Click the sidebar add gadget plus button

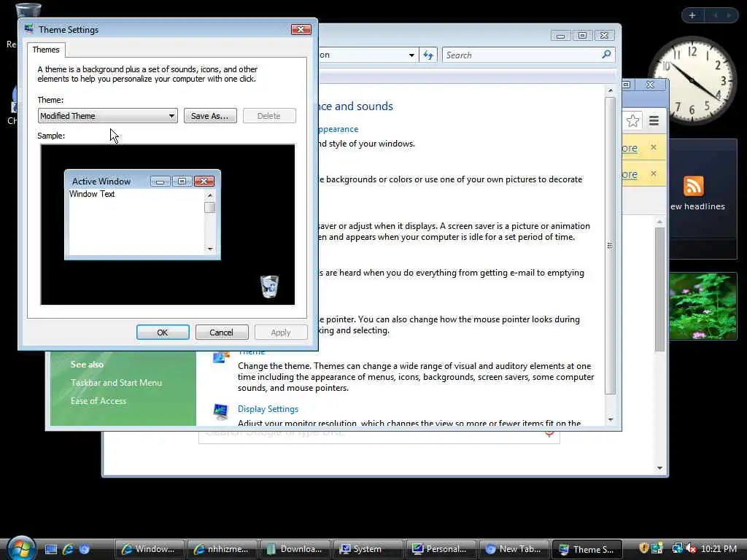(x=692, y=15)
